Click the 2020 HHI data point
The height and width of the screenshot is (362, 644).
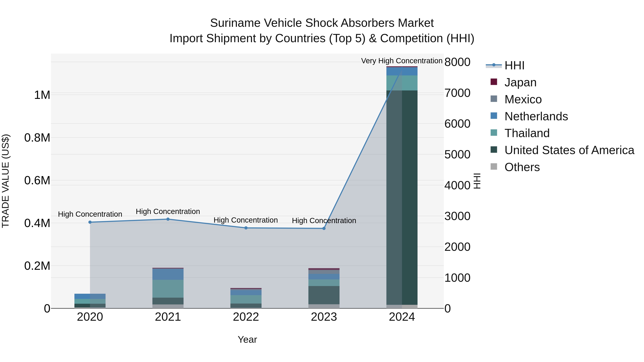(90, 222)
